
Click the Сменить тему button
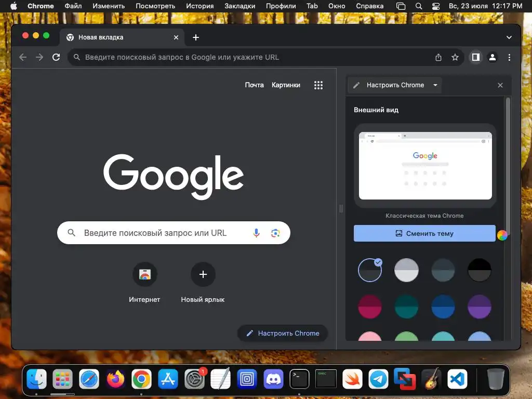[424, 233]
